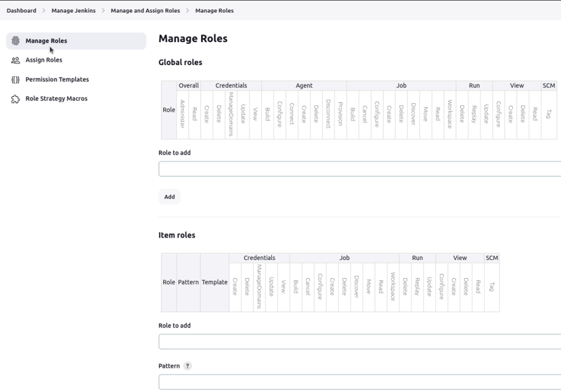Viewport: 561px width, 392px height.
Task: Click Cancel column in Global roles Job group
Action: [x=365, y=114]
